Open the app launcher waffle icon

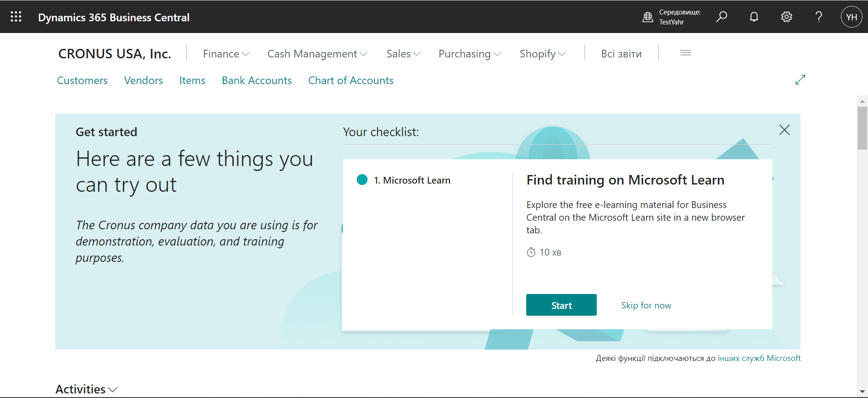point(16,17)
